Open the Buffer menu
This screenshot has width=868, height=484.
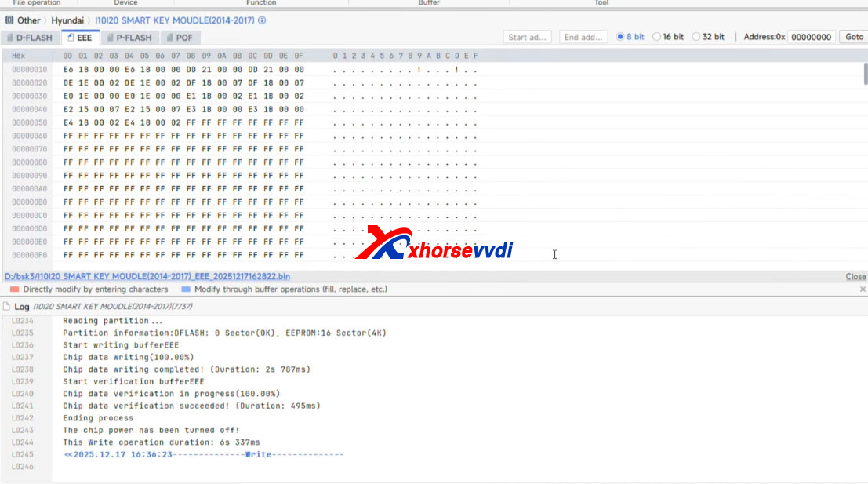click(428, 2)
